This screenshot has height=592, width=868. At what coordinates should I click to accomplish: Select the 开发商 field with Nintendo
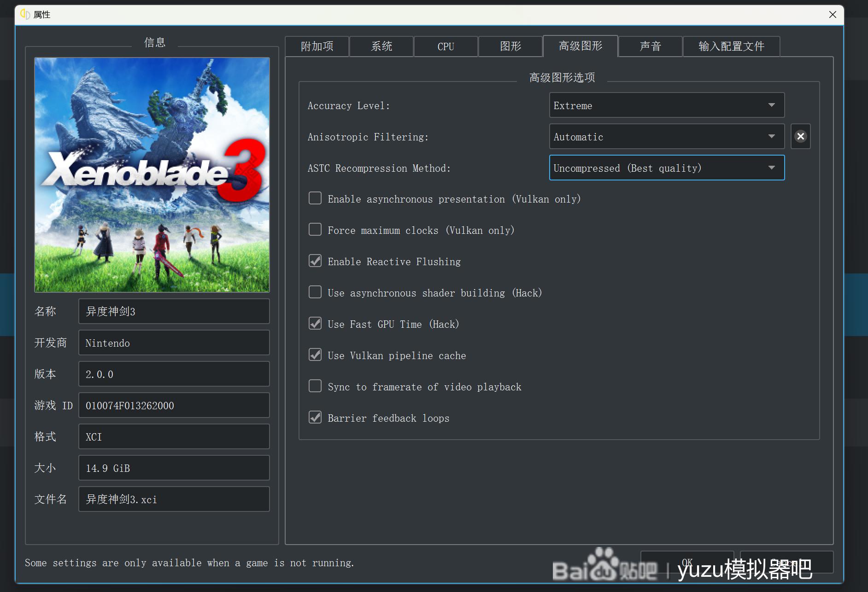174,342
